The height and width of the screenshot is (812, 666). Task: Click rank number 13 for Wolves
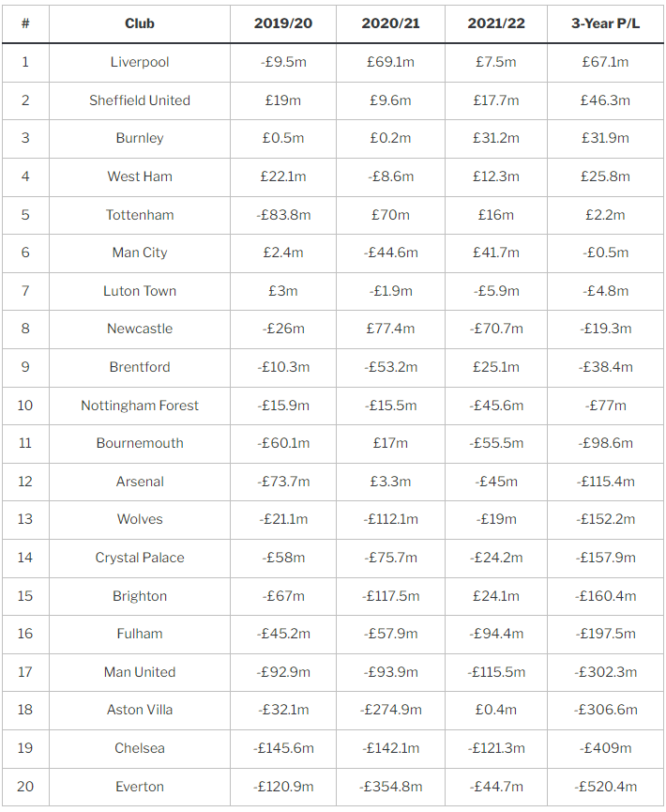pyautogui.click(x=25, y=519)
